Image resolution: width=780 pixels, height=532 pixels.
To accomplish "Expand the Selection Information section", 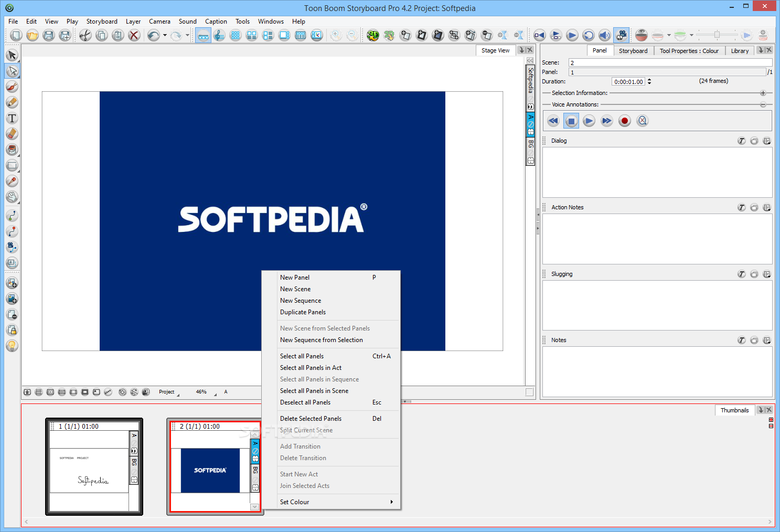I will pos(763,93).
